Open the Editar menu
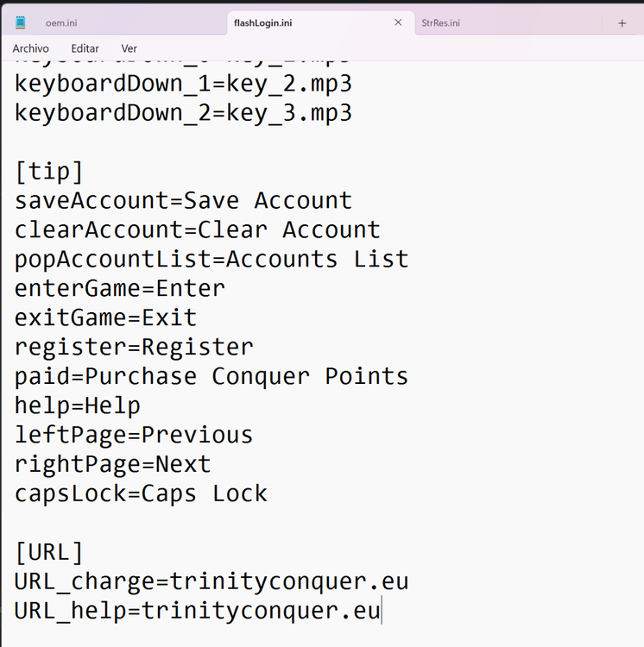 point(85,49)
